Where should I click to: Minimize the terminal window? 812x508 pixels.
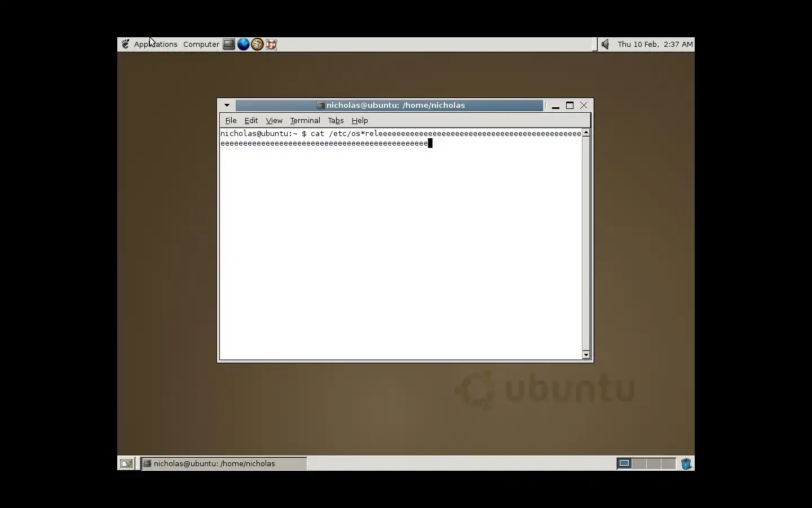click(x=555, y=106)
